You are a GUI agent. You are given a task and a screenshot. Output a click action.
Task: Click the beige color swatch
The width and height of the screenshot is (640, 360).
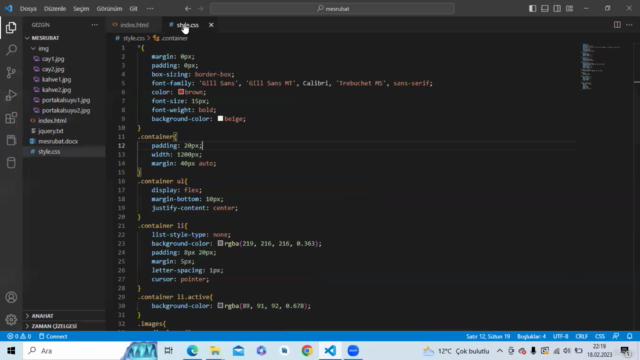[220, 119]
